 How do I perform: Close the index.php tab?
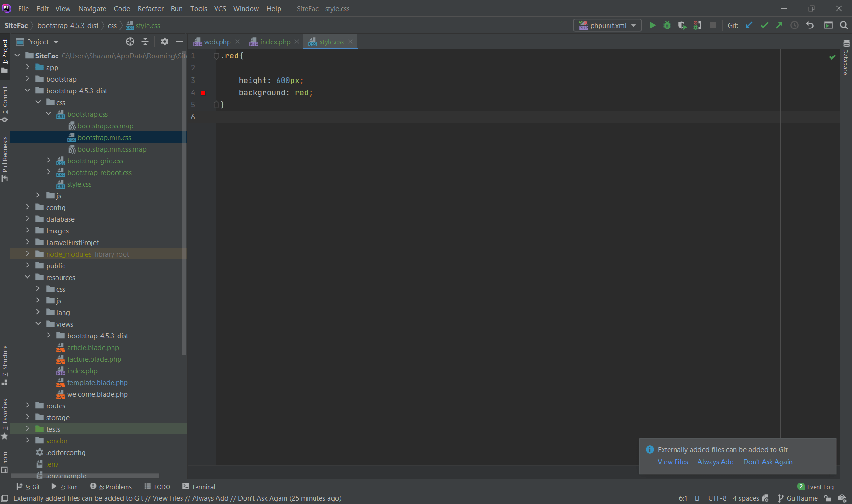pos(297,42)
